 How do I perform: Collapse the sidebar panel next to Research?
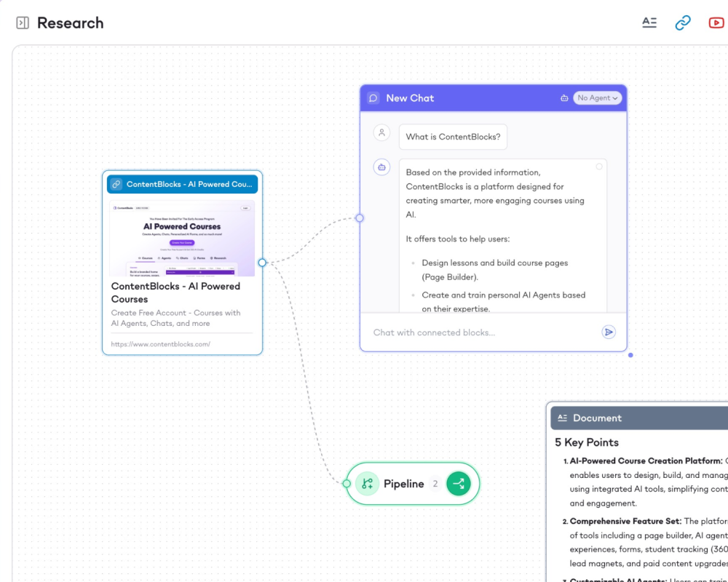(x=23, y=23)
